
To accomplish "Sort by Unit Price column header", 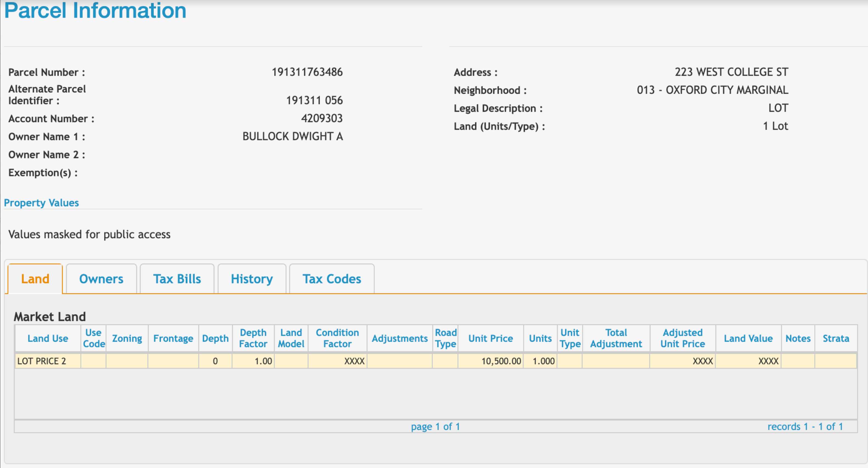I will pos(491,338).
